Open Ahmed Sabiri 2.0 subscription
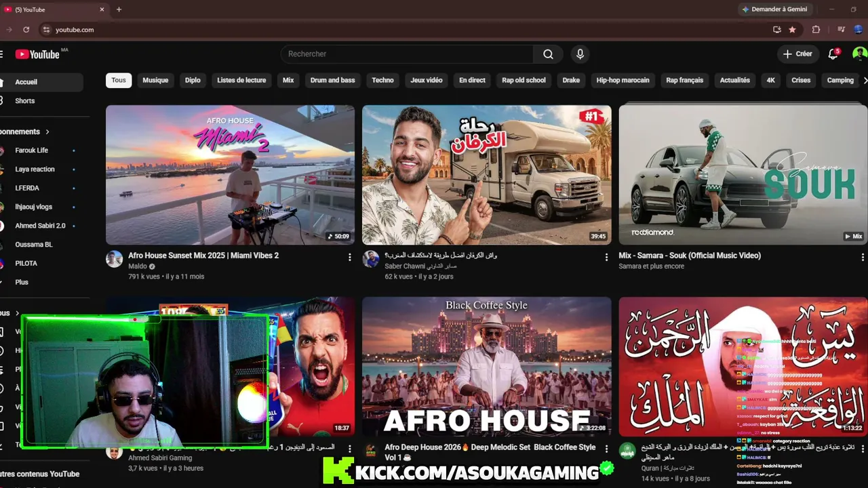Image resolution: width=868 pixels, height=488 pixels. tap(41, 226)
